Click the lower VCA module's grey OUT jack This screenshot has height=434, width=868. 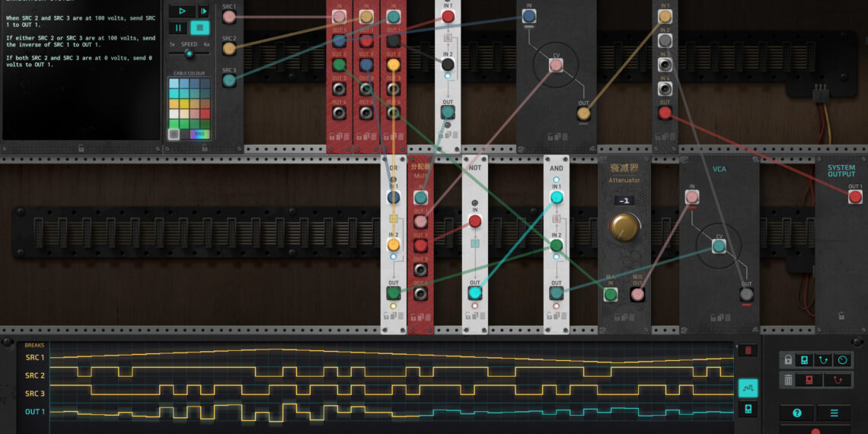746,294
